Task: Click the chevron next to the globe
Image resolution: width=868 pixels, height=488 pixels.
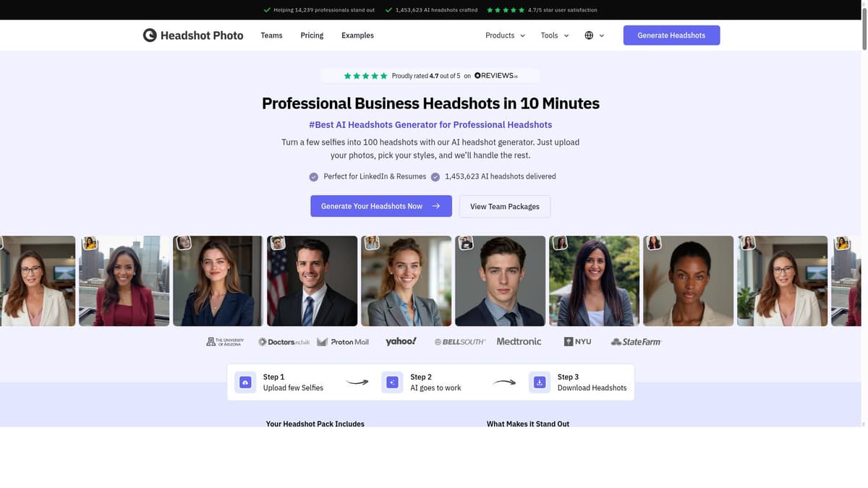Action: 602,35
